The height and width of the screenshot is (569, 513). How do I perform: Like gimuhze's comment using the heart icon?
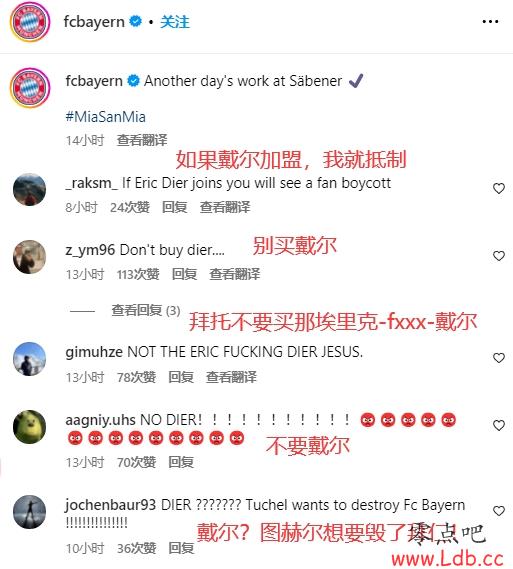click(499, 358)
